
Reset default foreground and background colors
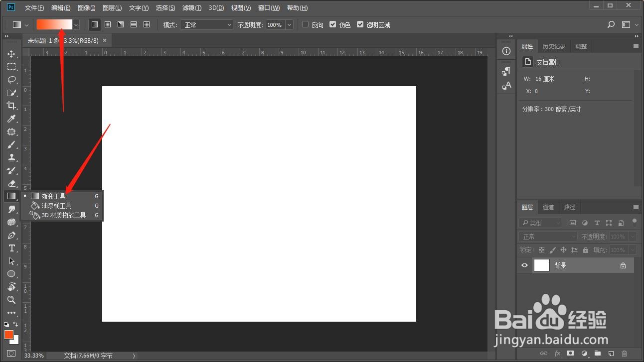[x=6, y=325]
